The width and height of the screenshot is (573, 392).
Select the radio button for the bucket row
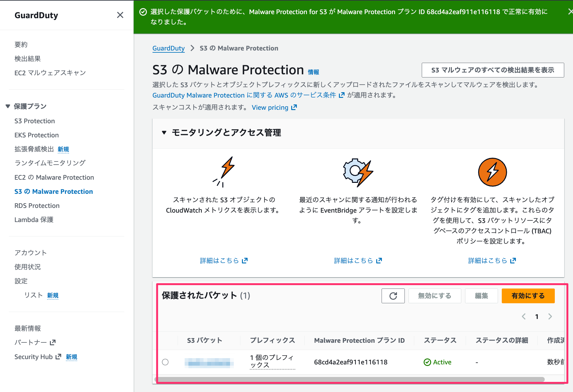(165, 362)
